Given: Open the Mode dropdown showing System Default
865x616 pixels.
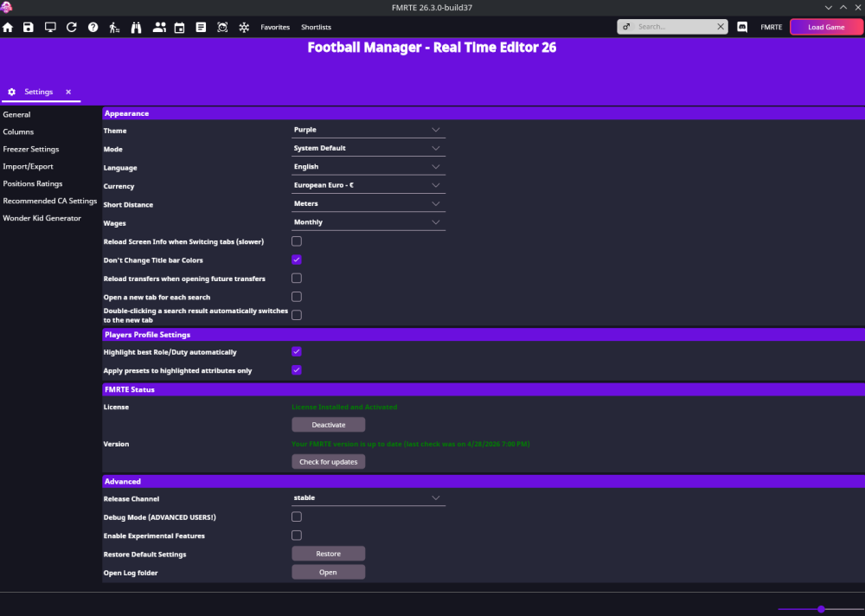Looking at the screenshot, I should 368,148.
